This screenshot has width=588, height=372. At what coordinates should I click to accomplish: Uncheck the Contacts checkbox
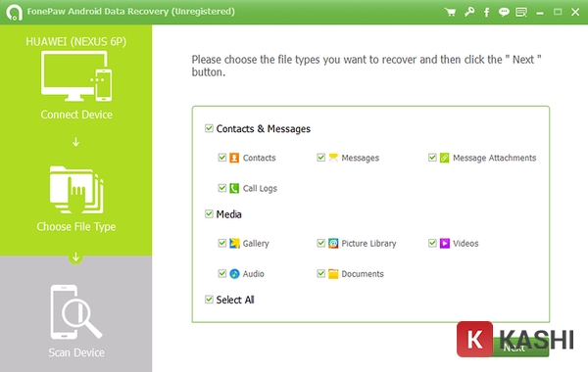coord(222,158)
